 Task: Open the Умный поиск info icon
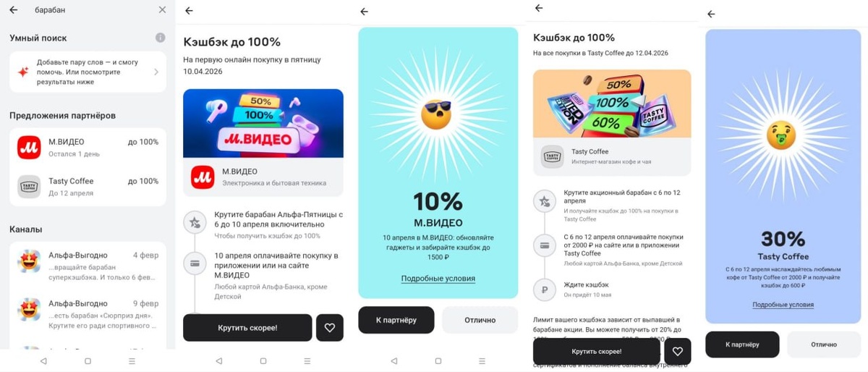[x=160, y=38]
